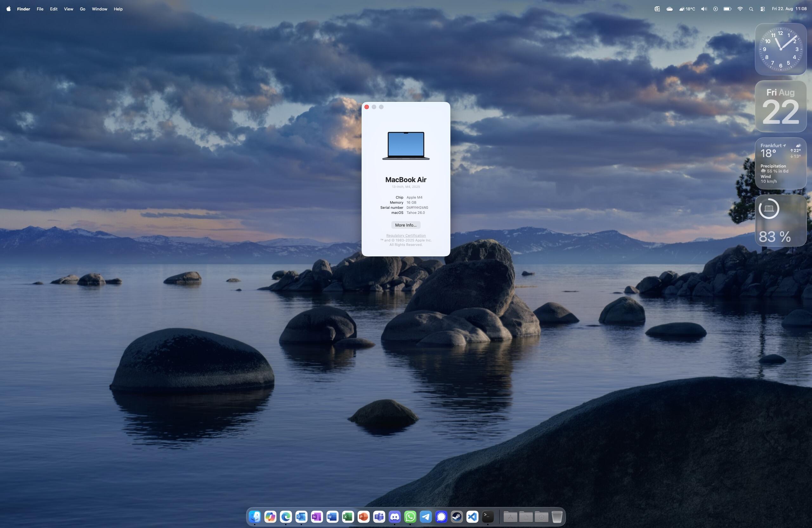The height and width of the screenshot is (528, 812).
Task: Launch Steam from the Dock
Action: tap(457, 516)
